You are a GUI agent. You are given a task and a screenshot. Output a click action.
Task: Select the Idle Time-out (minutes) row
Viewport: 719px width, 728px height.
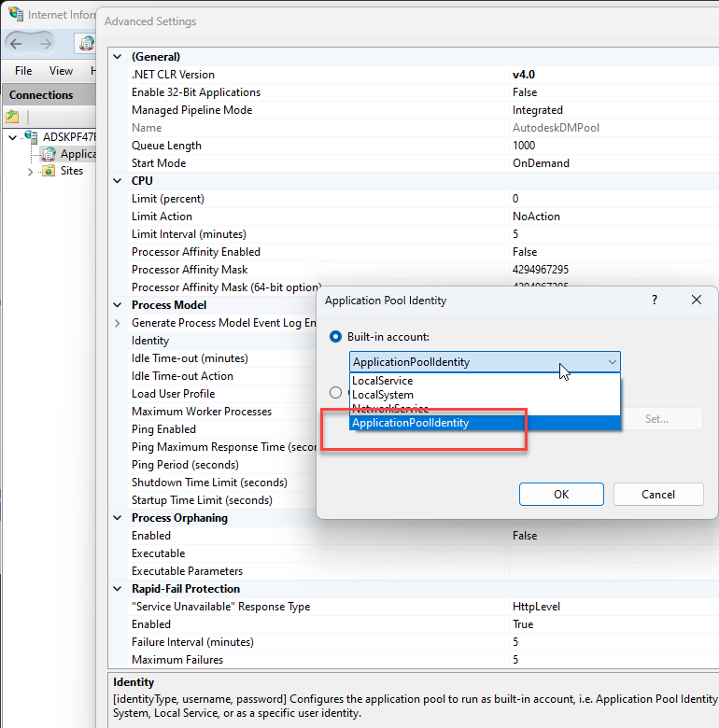(x=222, y=358)
